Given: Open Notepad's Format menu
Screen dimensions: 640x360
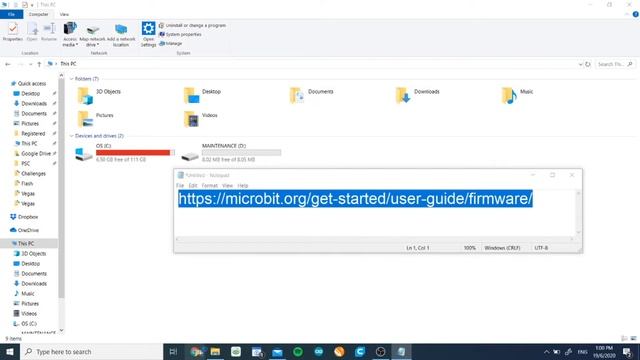Looking at the screenshot, I should (x=209, y=186).
